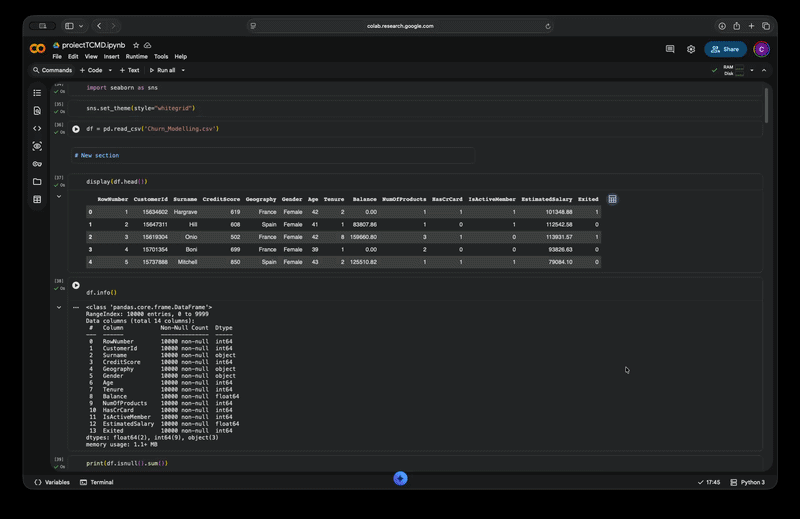Open a new browser tab

coord(751,26)
